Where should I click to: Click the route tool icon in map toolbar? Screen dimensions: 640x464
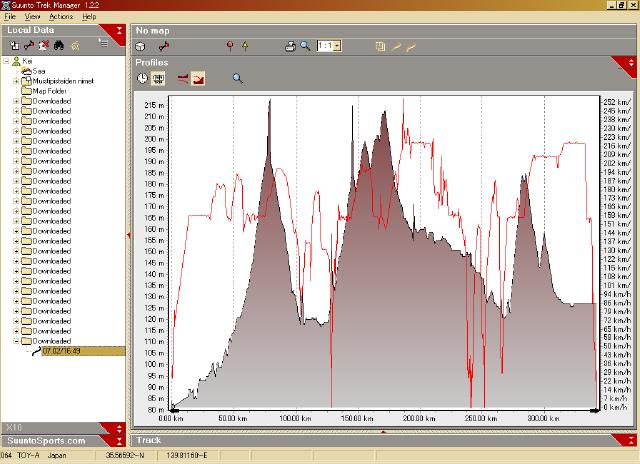[164, 47]
